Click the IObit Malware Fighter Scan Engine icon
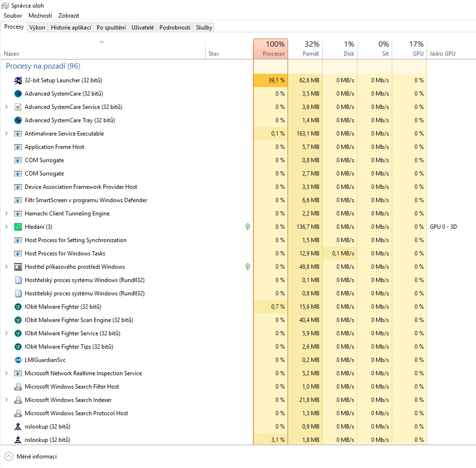 pos(18,320)
